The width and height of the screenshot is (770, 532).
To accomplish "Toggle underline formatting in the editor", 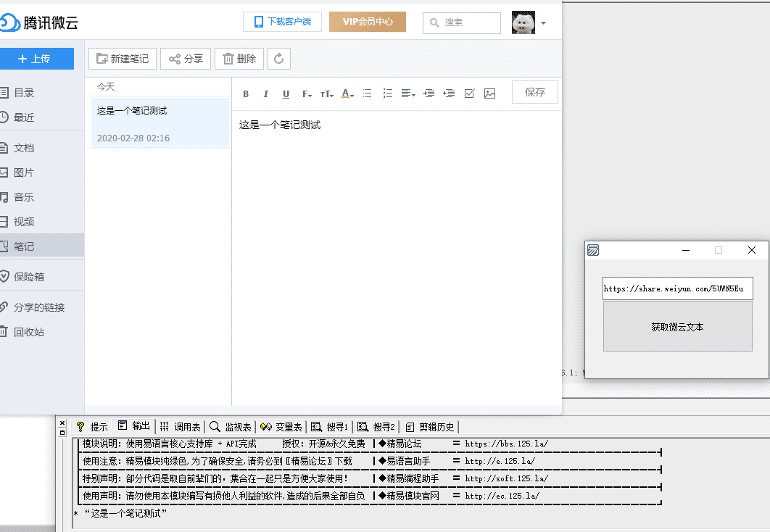I will (286, 93).
